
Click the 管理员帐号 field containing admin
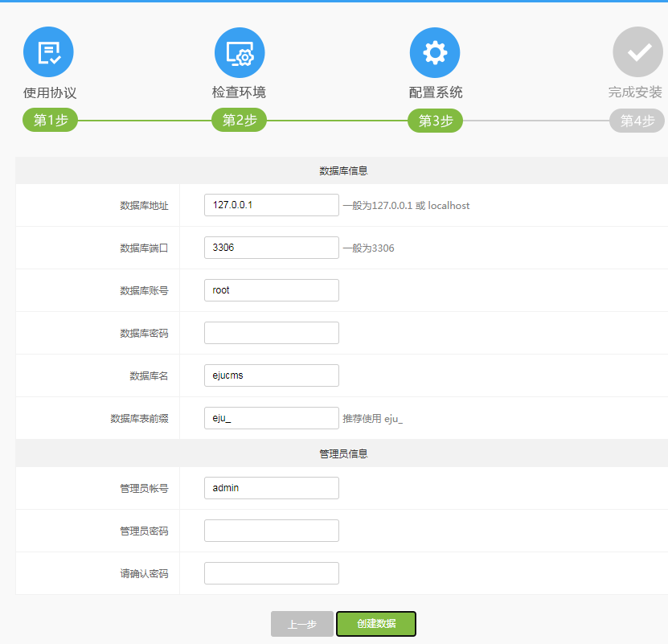(x=272, y=488)
